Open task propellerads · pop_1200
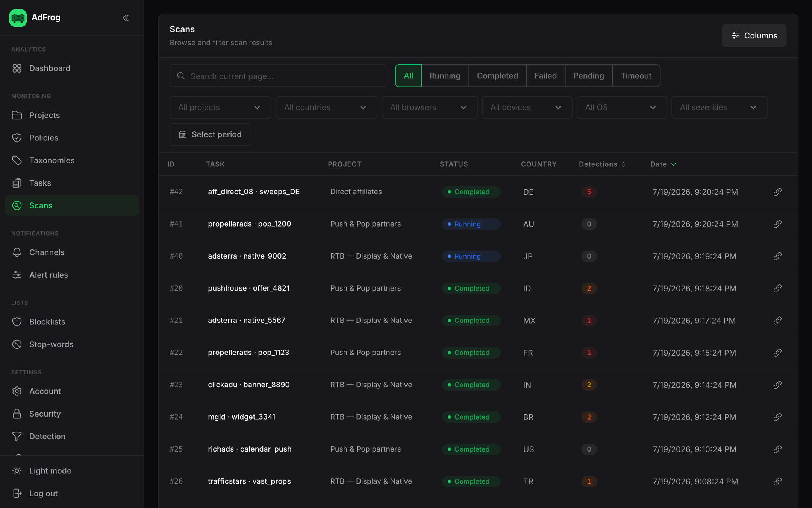Screen dimensions: 812x508 click(x=249, y=224)
